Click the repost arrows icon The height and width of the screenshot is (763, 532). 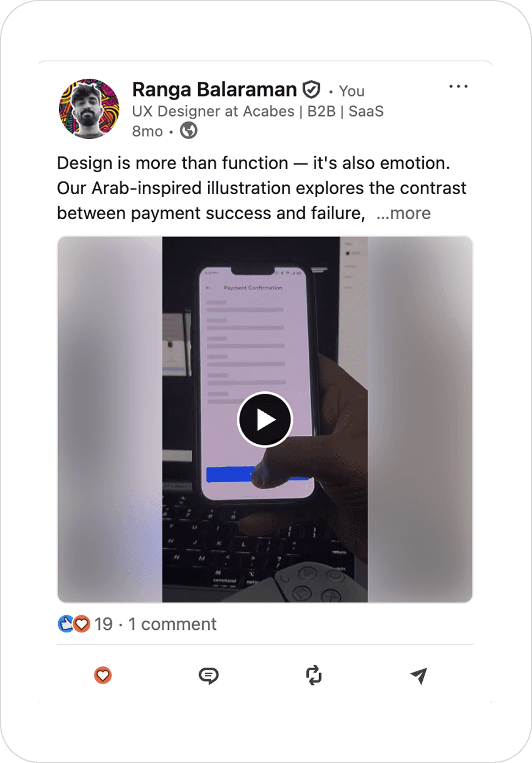point(314,675)
